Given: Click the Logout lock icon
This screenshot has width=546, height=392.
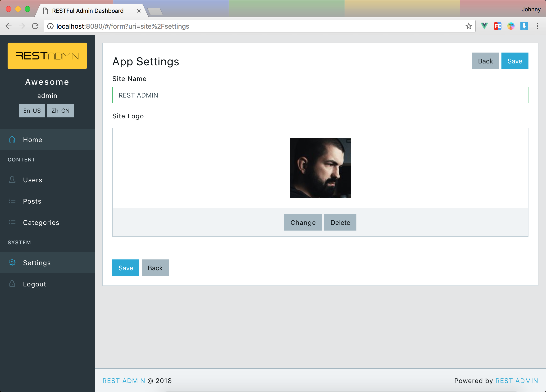Looking at the screenshot, I should pos(12,284).
